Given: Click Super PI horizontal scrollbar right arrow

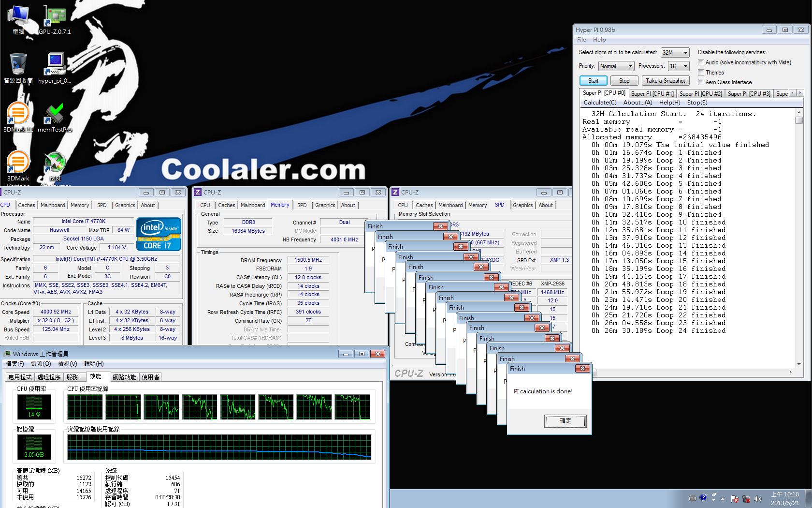Looking at the screenshot, I should [x=790, y=372].
